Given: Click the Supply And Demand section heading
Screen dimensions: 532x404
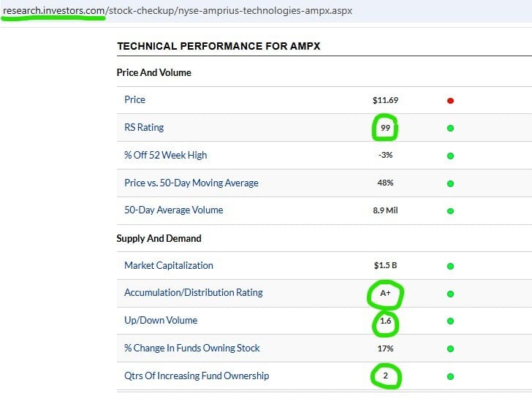Looking at the screenshot, I should 159,238.
